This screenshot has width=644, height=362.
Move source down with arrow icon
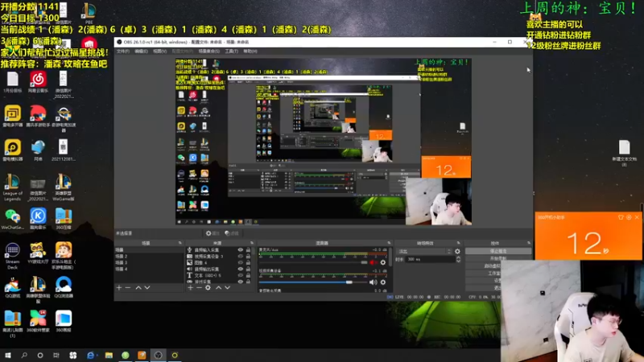[x=227, y=288]
